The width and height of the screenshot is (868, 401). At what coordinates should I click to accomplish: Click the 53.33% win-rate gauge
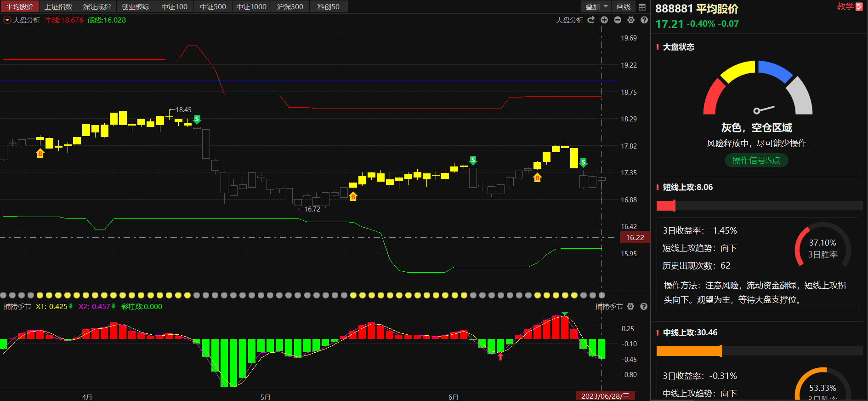coord(823,384)
